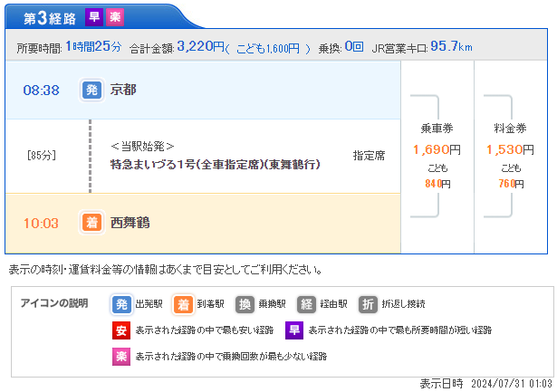
Task: Click the 京都 station name
Action: (123, 90)
